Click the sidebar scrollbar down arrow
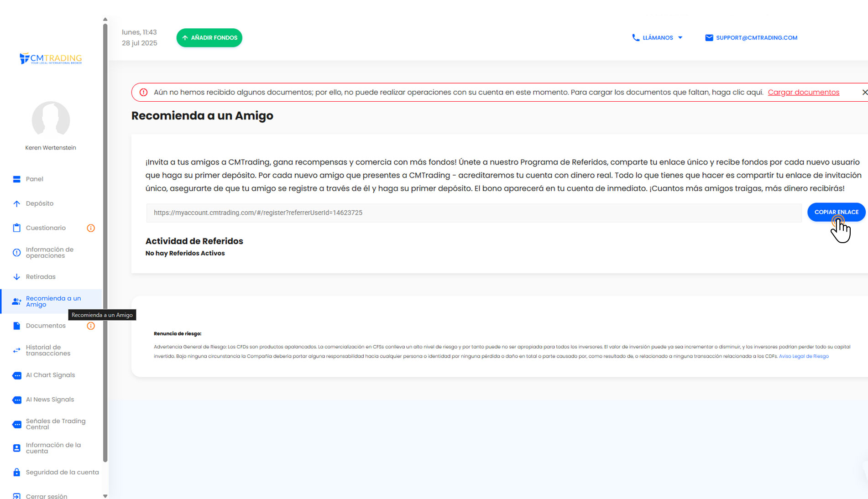Image resolution: width=868 pixels, height=499 pixels. coord(105,496)
